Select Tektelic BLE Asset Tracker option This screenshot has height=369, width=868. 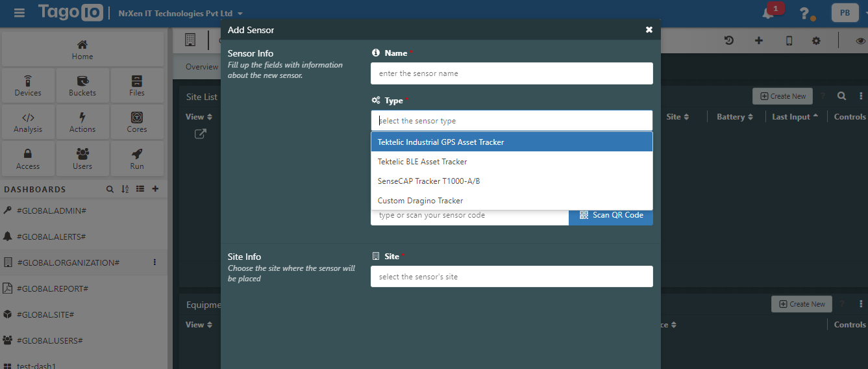pyautogui.click(x=512, y=162)
